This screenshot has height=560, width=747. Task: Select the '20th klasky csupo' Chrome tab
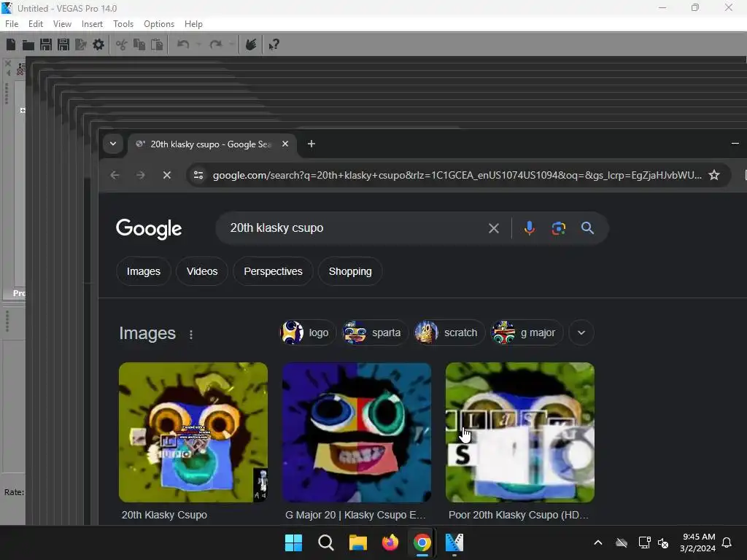tap(212, 144)
